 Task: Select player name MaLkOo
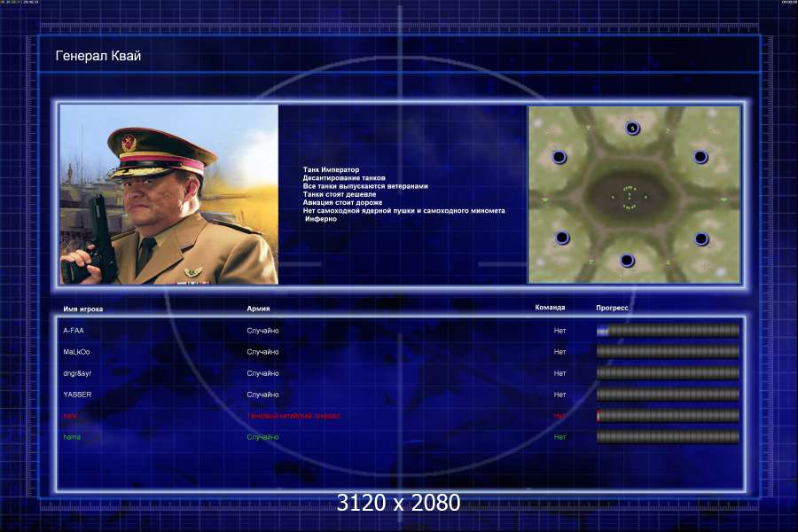pyautogui.click(x=76, y=352)
